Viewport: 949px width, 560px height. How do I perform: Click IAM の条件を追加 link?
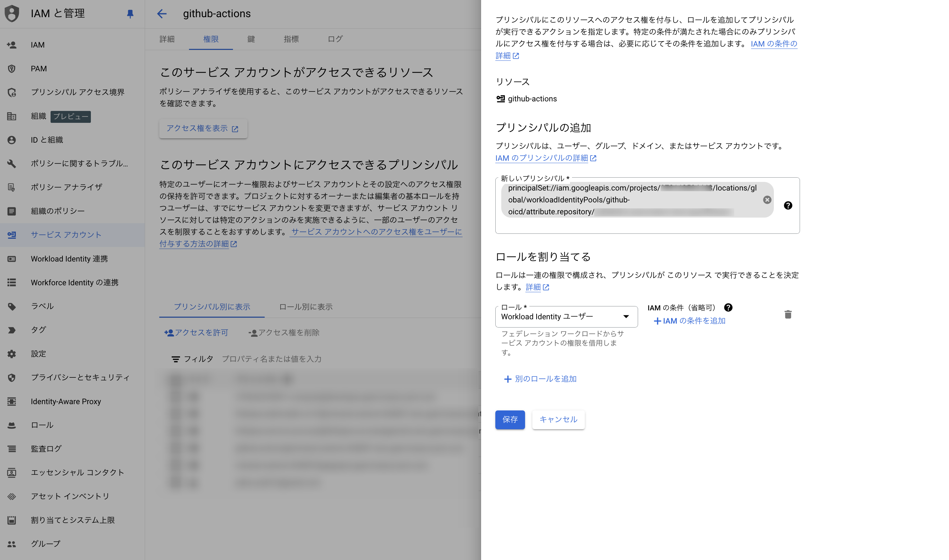(690, 321)
